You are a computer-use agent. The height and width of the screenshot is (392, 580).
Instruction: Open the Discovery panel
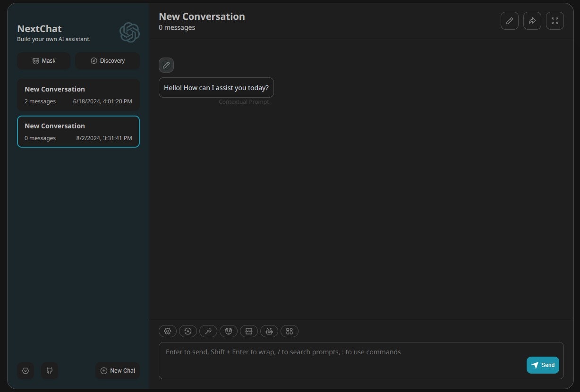(107, 60)
